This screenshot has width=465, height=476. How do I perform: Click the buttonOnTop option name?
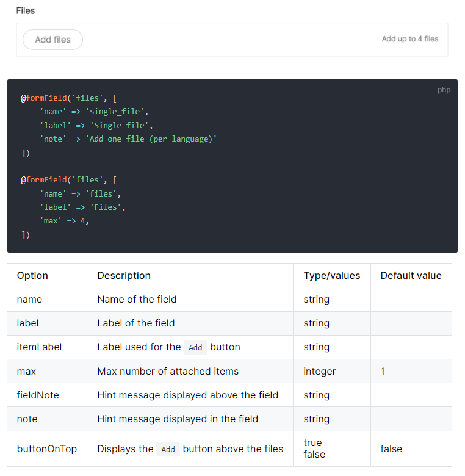click(47, 449)
